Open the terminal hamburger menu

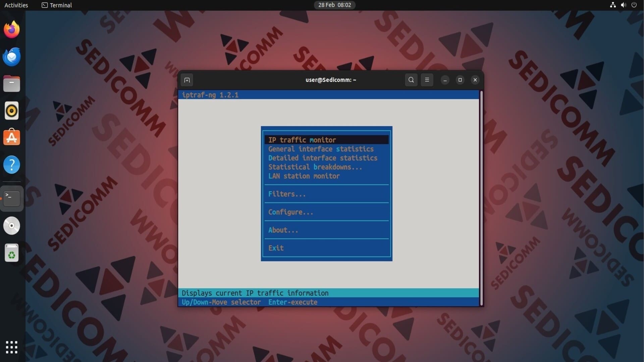click(x=427, y=80)
